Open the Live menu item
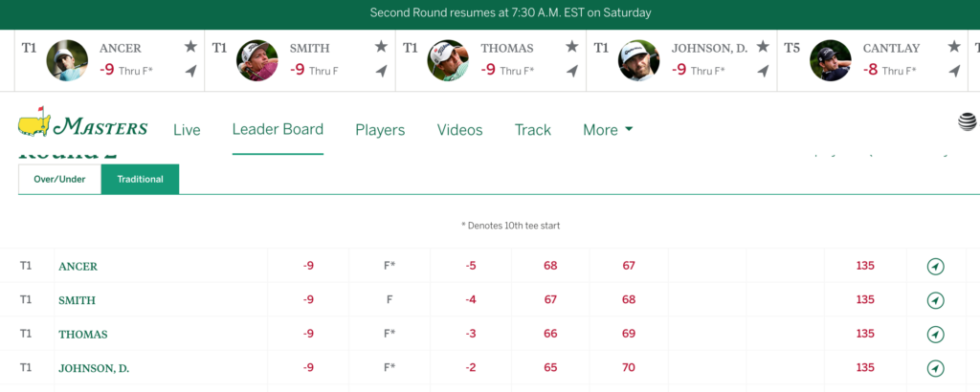Screen dimensions: 980x392 point(187,130)
